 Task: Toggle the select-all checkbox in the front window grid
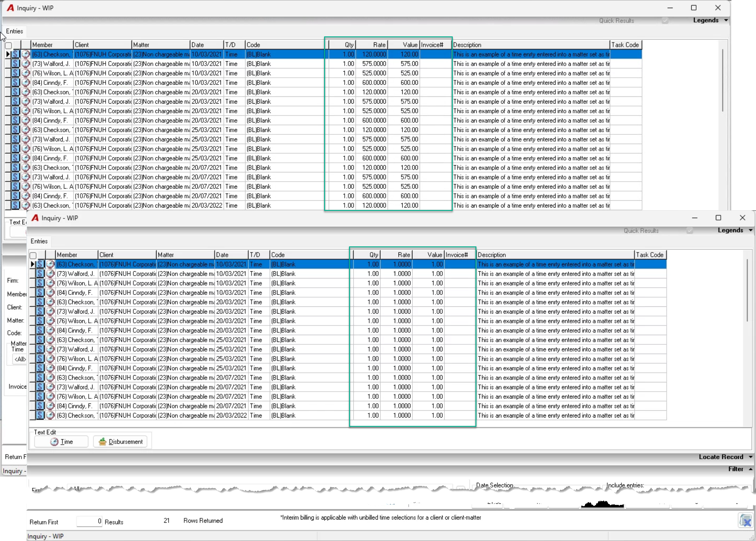click(x=33, y=255)
